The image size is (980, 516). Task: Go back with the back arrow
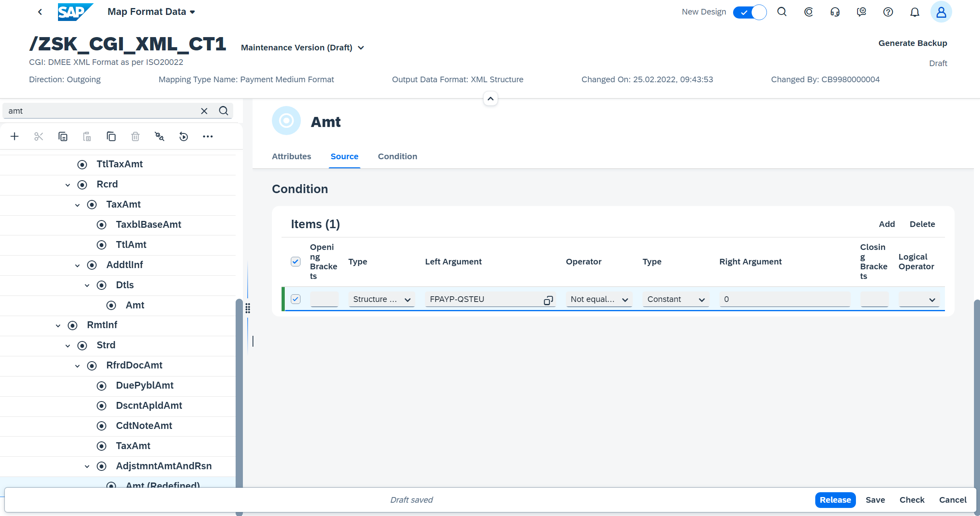pyautogui.click(x=40, y=12)
